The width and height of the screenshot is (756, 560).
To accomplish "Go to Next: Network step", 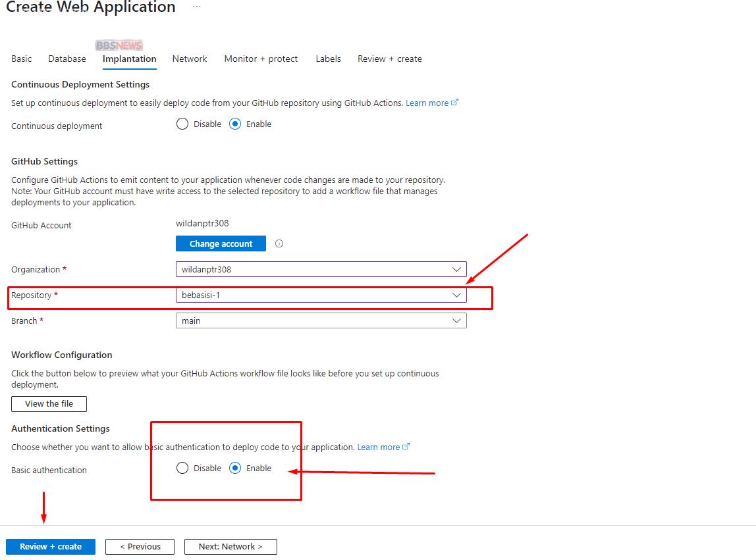I will click(230, 546).
